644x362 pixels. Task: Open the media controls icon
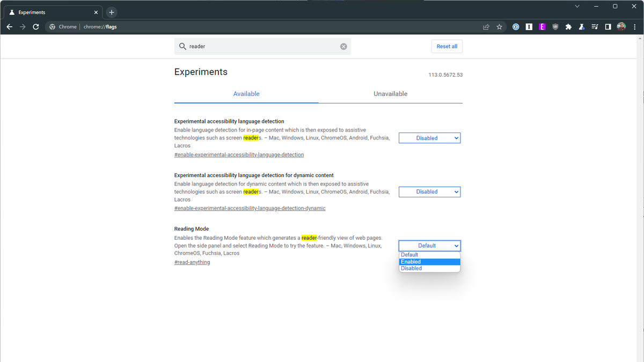[595, 27]
